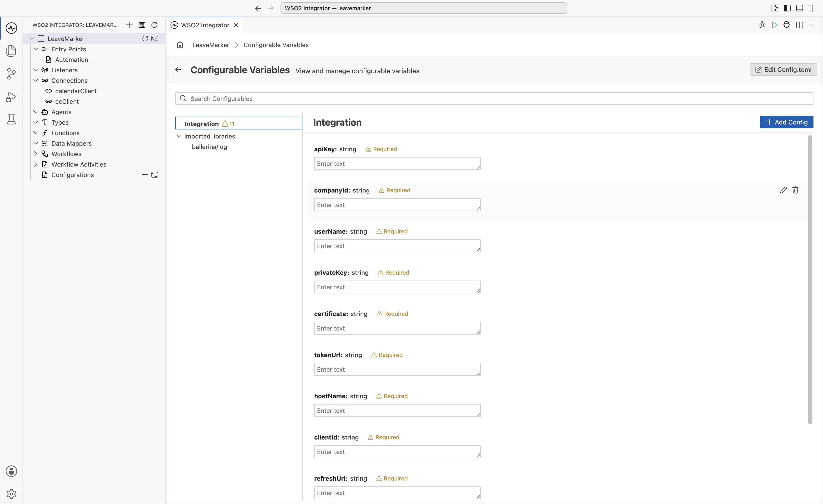Open the Source Control view

click(x=11, y=74)
